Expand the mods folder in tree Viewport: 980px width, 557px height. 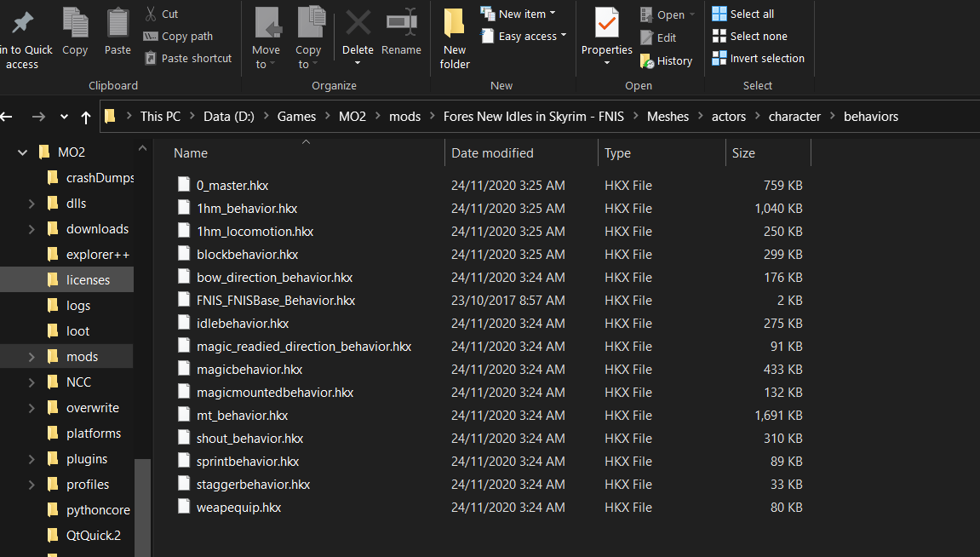pyautogui.click(x=32, y=356)
